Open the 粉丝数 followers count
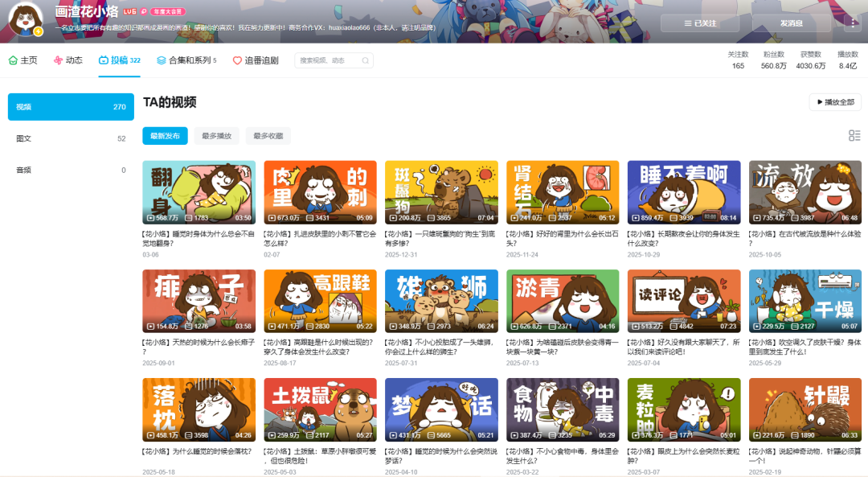This screenshot has height=477, width=868. coord(773,60)
